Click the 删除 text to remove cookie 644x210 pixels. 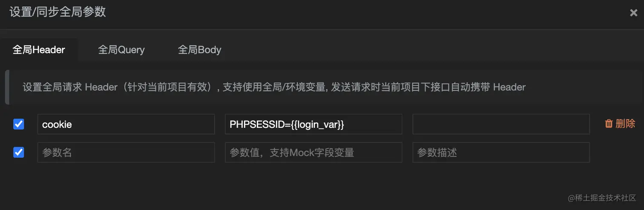[x=625, y=124]
